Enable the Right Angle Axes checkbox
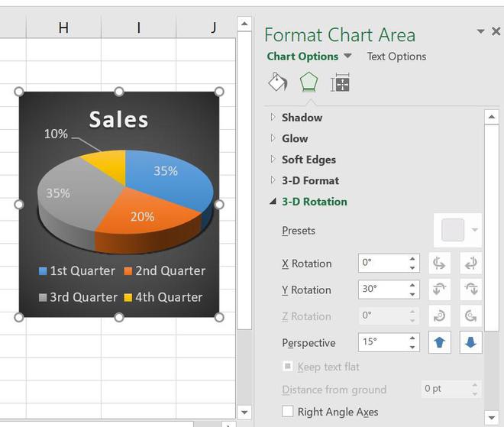504x427 pixels. (288, 412)
